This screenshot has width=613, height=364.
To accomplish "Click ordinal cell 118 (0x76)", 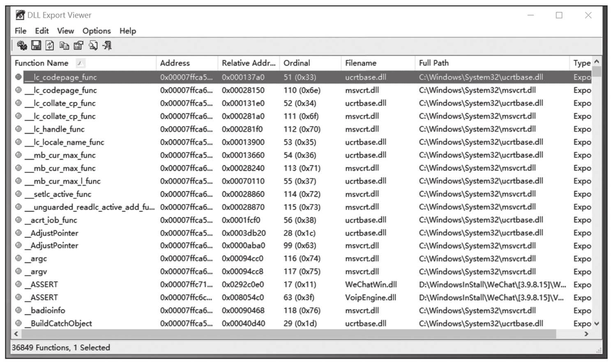I will click(302, 311).
